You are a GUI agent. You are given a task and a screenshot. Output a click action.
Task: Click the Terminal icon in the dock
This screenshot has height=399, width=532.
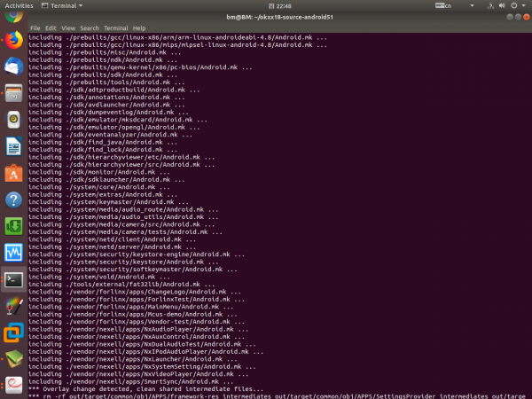pos(13,279)
